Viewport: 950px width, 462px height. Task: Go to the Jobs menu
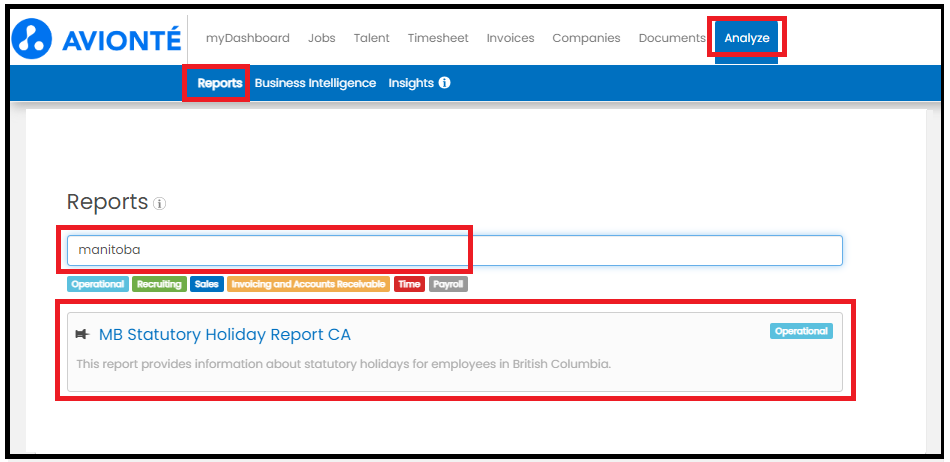[x=322, y=38]
